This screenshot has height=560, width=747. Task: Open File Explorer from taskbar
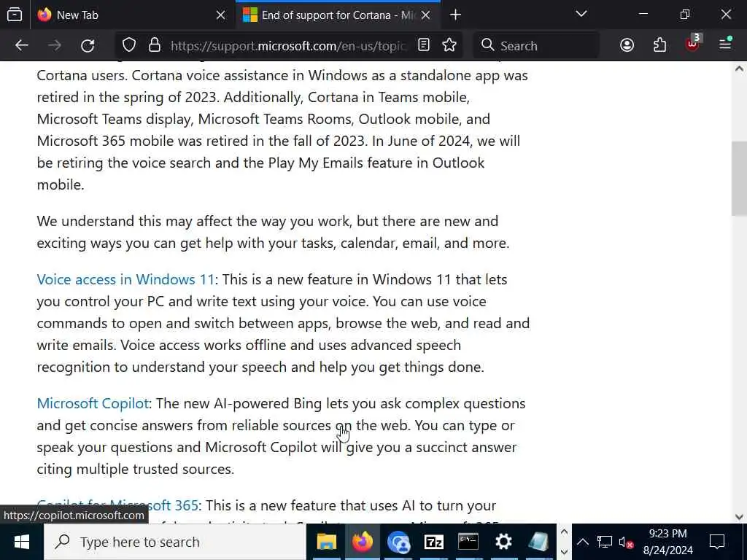327,542
